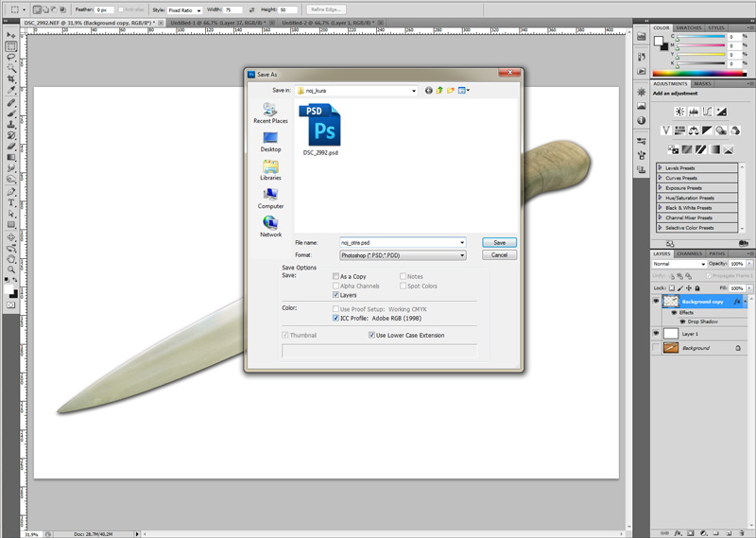Toggle the Layers save option checkbox
This screenshot has height=538, width=756.
pyautogui.click(x=336, y=294)
